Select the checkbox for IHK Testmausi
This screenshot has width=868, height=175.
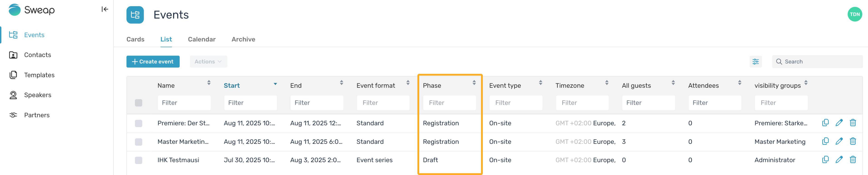(x=139, y=160)
